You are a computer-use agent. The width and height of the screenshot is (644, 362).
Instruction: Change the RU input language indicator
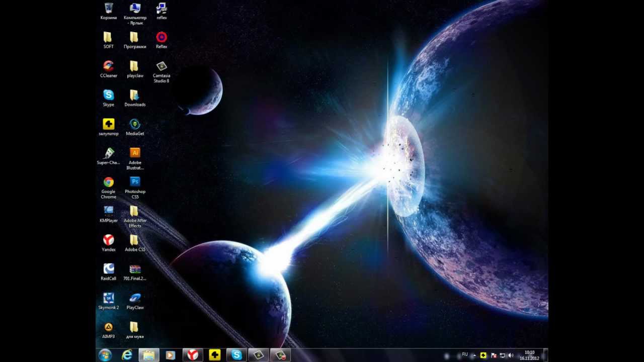click(x=465, y=354)
